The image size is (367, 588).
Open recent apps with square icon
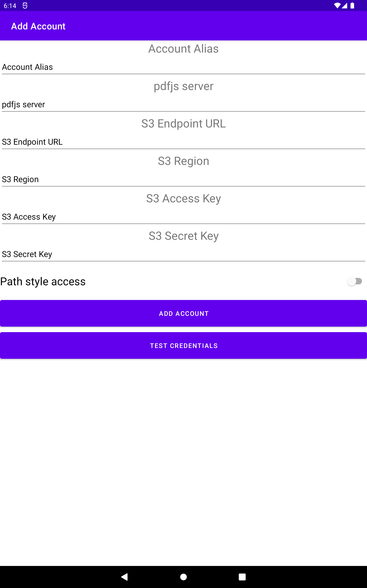click(x=242, y=577)
